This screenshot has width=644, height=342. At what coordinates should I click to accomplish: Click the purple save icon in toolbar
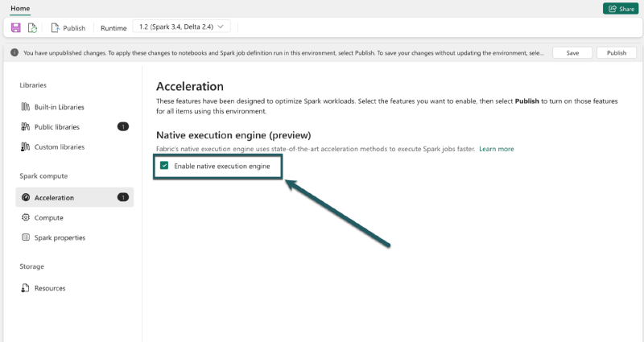coord(15,27)
